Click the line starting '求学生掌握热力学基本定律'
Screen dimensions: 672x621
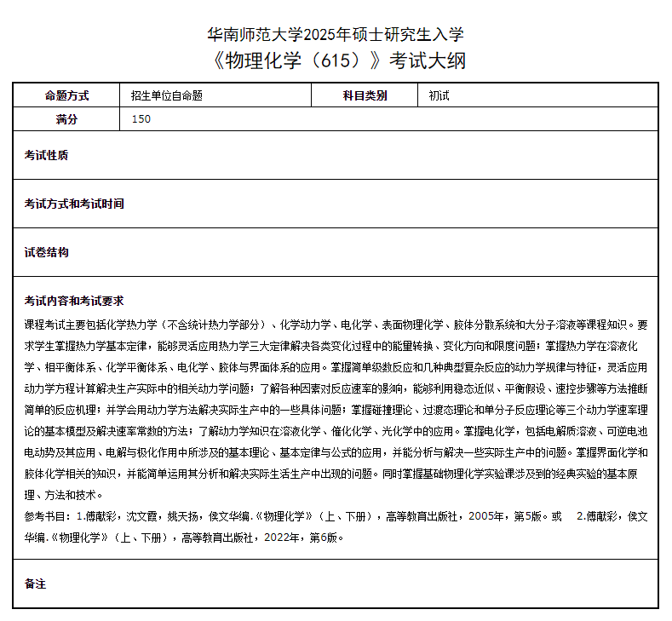tap(330, 346)
